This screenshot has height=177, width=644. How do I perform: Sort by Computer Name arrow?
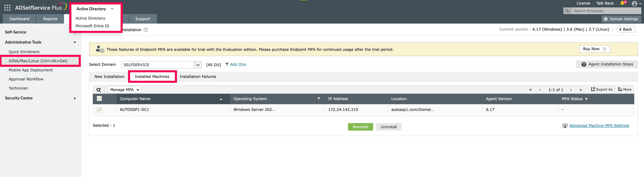221,99
